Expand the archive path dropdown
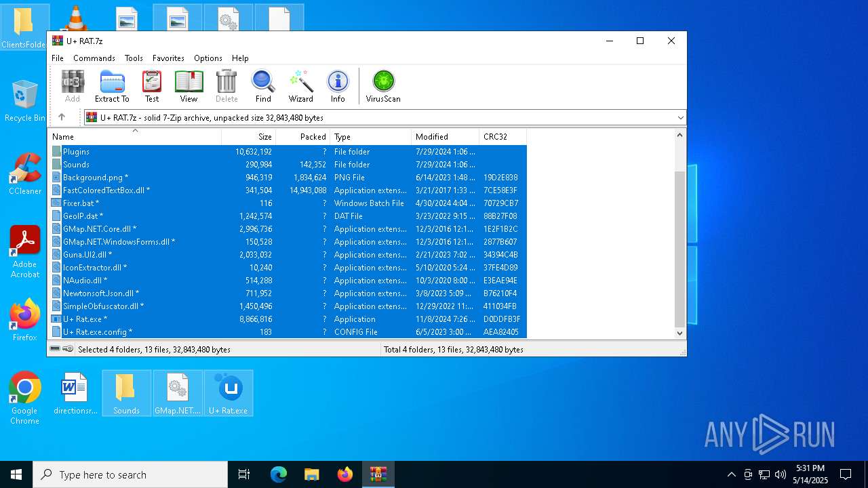Viewport: 868px width, 488px height. [x=680, y=118]
